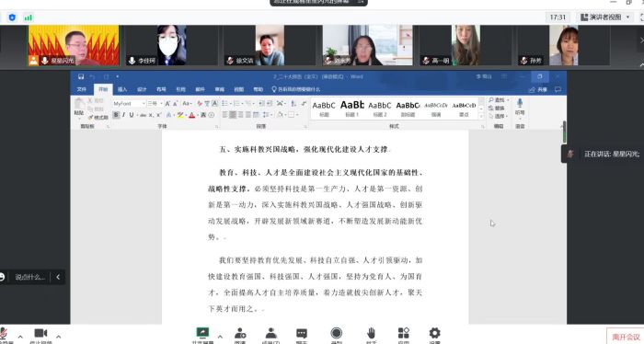Toggle the microphone mute button
This screenshot has height=344, width=644.
coord(4,333)
